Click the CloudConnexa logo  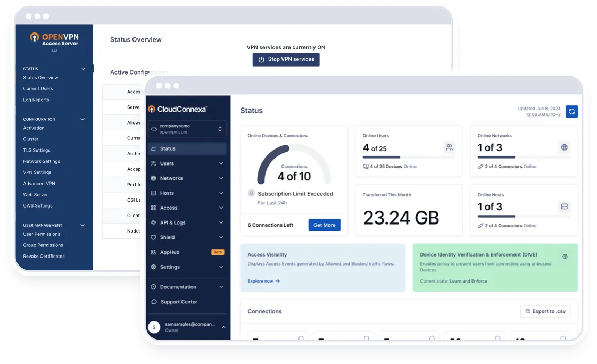(x=178, y=109)
